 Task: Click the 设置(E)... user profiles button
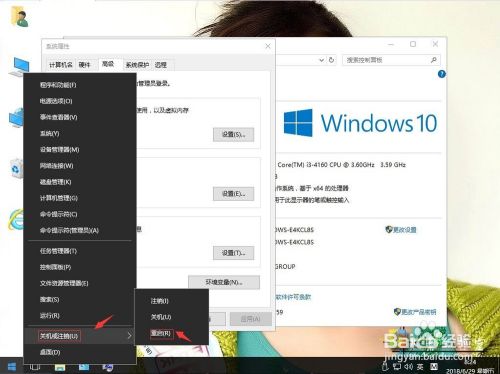233,194
